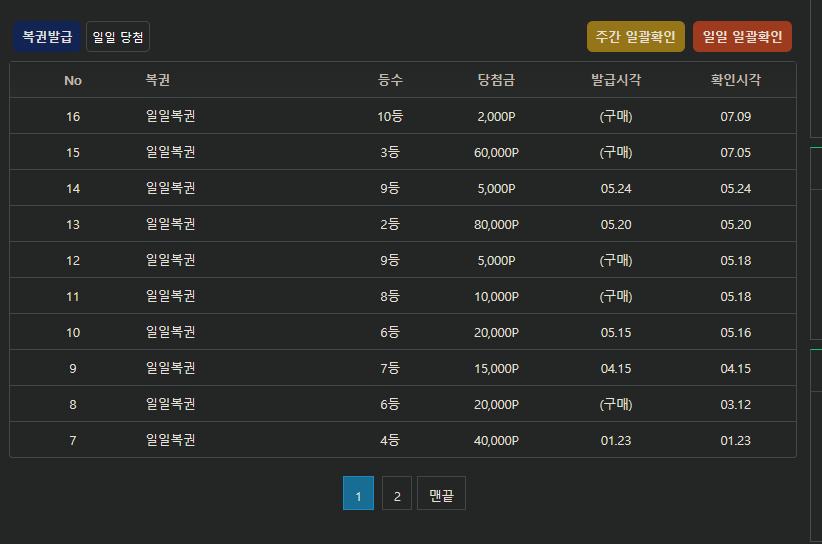Select 일일복권 in row 16
The width and height of the screenshot is (822, 544).
pos(170,116)
